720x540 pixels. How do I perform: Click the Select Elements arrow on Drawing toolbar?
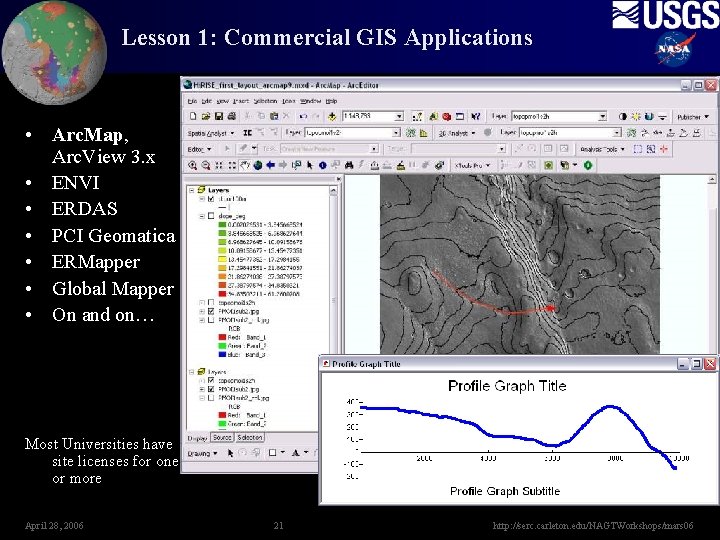click(x=231, y=453)
